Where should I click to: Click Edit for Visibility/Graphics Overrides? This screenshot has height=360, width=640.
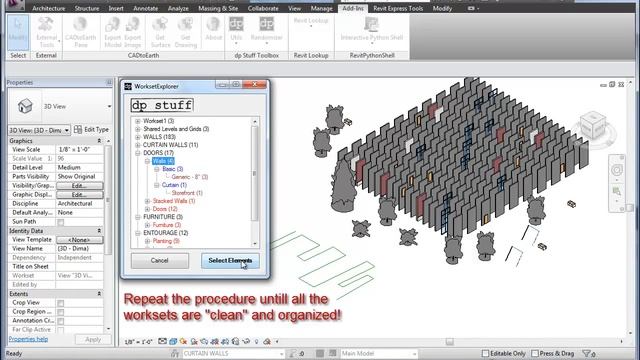[x=80, y=186]
